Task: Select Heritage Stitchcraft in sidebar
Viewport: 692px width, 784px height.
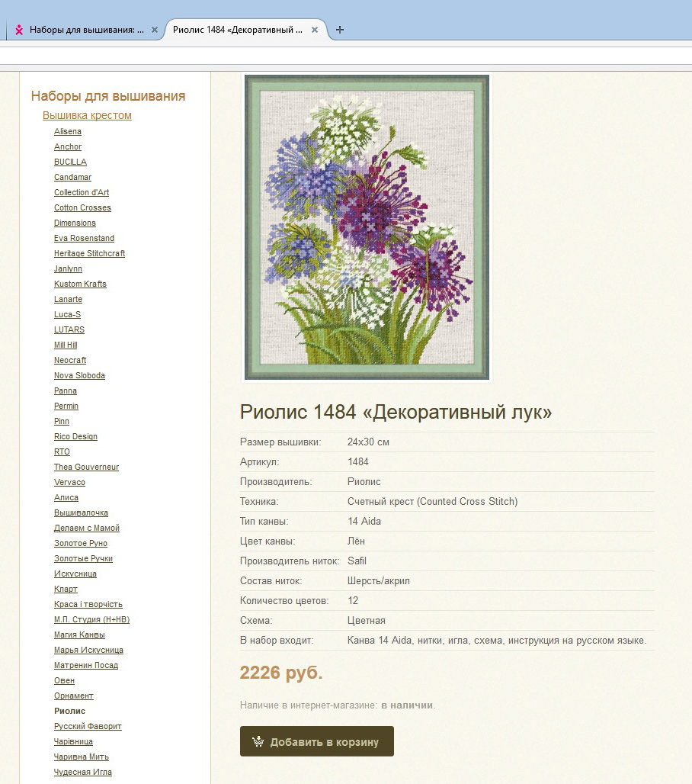Action: pyautogui.click(x=89, y=253)
